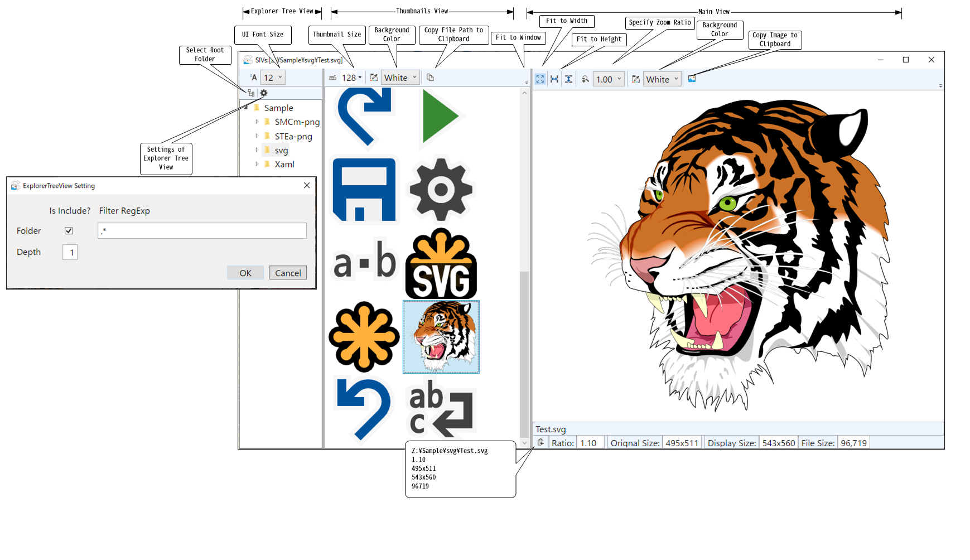Select the Sample folder in tree
The width and height of the screenshot is (970, 560).
[278, 108]
